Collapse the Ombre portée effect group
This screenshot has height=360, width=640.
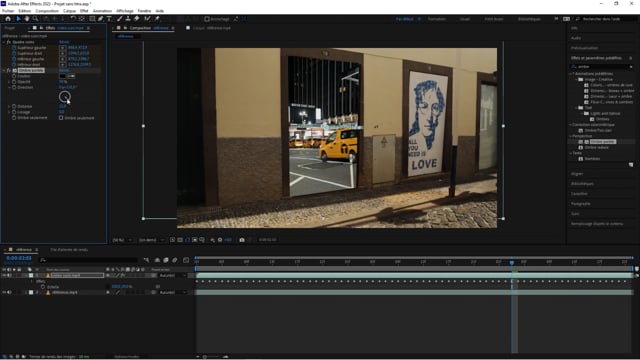tap(4, 70)
